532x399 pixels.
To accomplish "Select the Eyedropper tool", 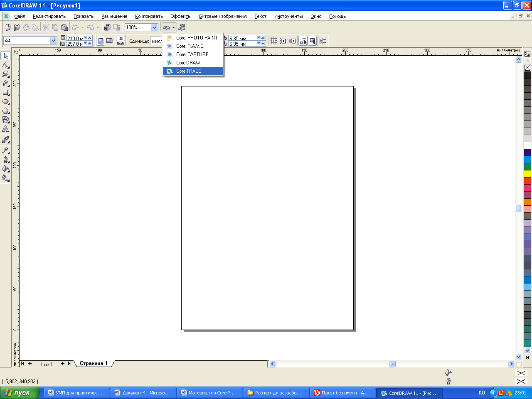I will (x=6, y=150).
